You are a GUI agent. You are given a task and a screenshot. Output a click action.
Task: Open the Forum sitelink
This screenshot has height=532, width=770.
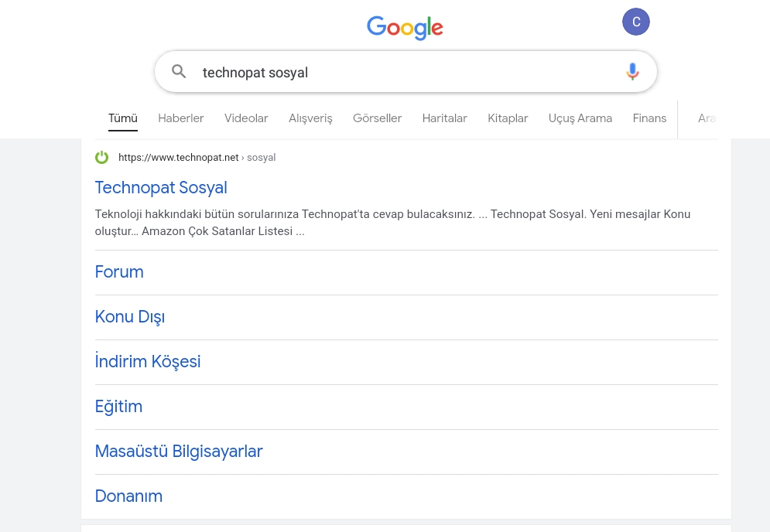pos(119,272)
